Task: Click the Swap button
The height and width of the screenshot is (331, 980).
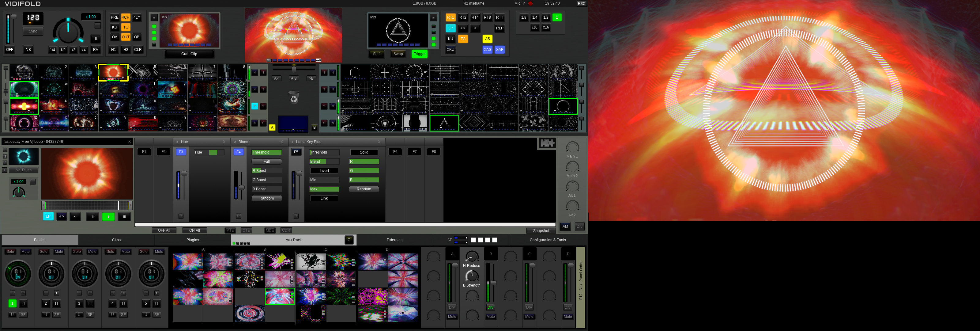Action: point(398,54)
